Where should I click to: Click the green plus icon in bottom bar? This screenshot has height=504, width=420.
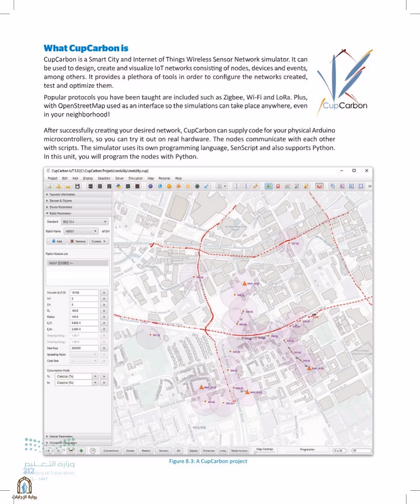(81, 450)
